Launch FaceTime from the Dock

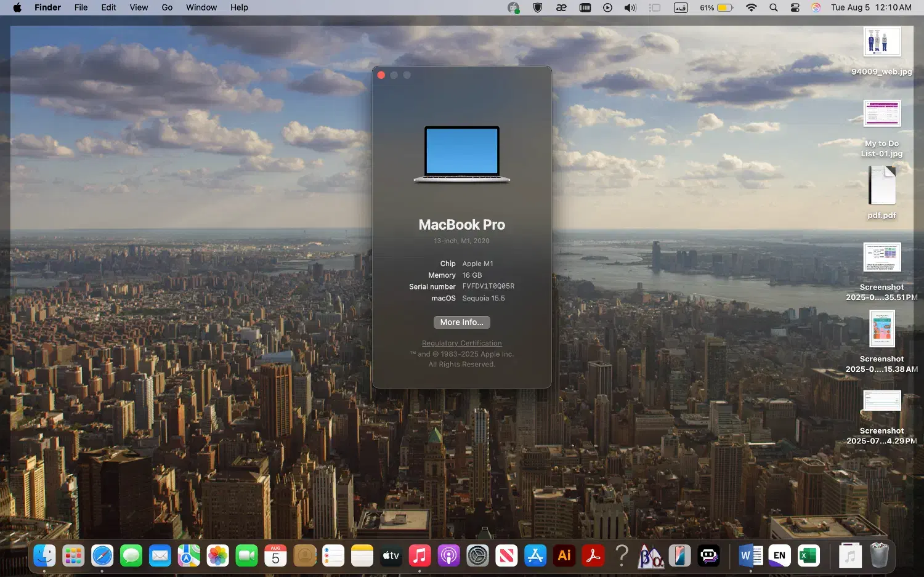pyautogui.click(x=246, y=556)
